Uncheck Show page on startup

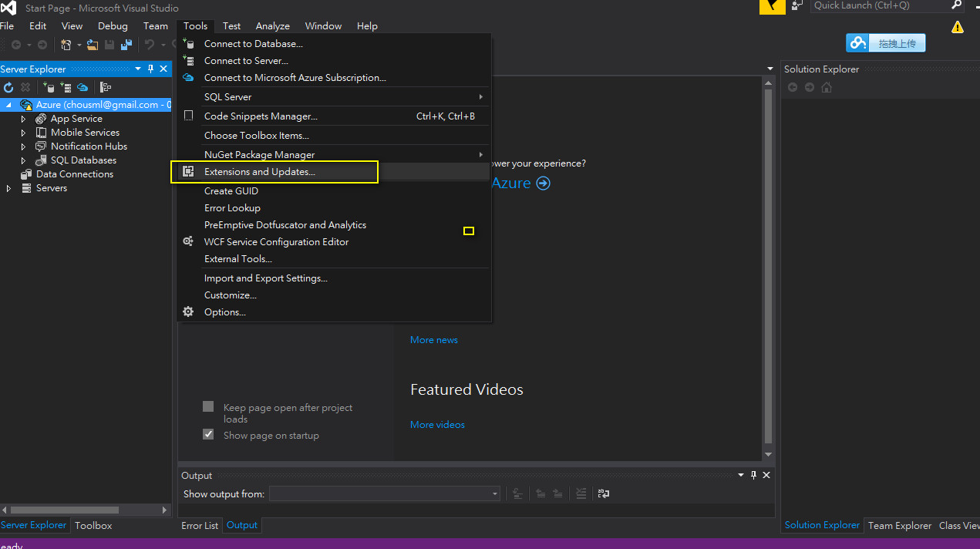(208, 434)
